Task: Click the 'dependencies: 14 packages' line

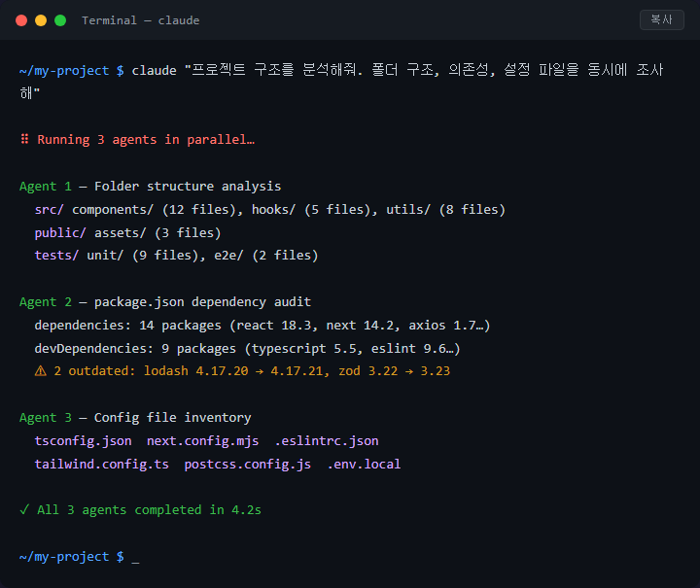Action: [262, 326]
